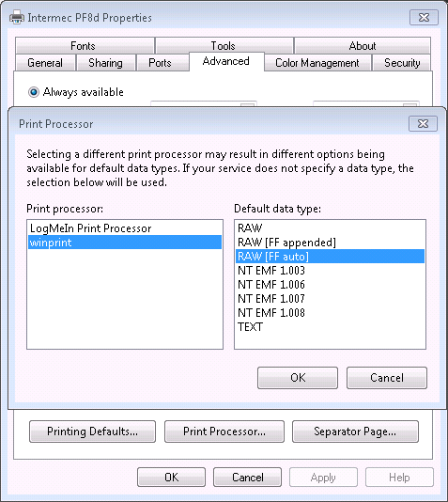Choose RAW [FF appended] data type
Image resolution: width=448 pixels, height=502 pixels.
click(330, 243)
